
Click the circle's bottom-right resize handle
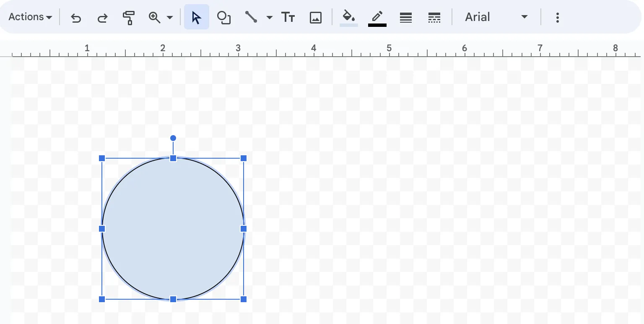click(x=244, y=299)
